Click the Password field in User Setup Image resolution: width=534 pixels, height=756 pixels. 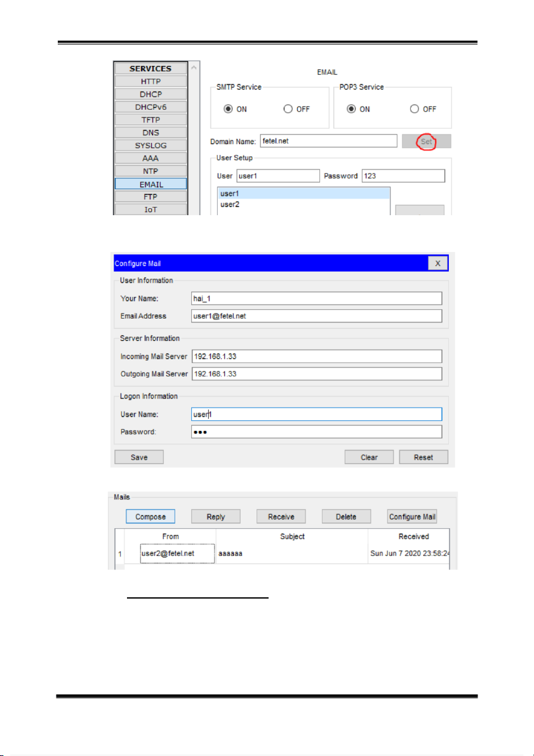(403, 176)
